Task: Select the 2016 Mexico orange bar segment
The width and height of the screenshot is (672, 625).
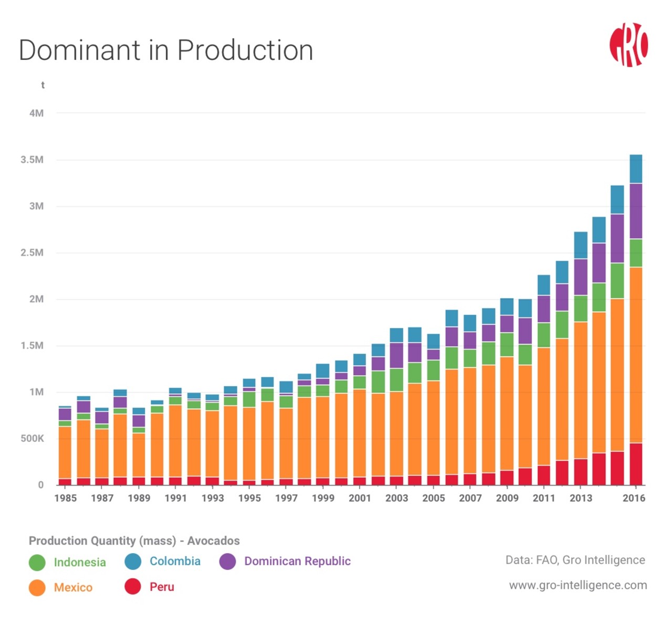Action: pyautogui.click(x=636, y=355)
